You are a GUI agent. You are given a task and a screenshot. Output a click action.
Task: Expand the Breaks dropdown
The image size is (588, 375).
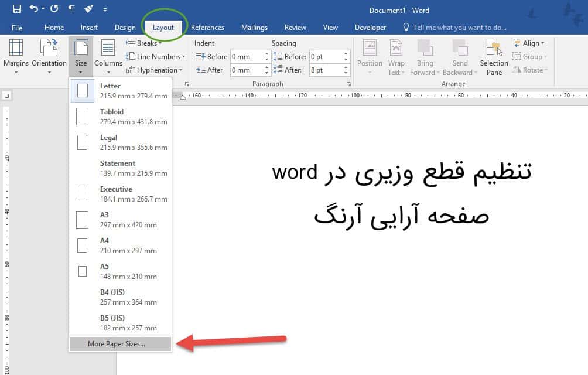(x=144, y=43)
